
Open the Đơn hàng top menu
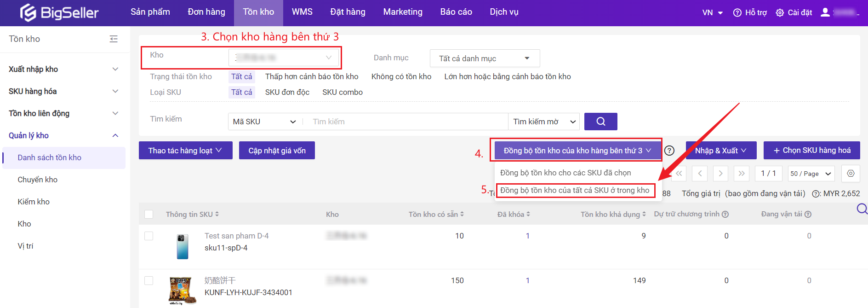pos(206,12)
